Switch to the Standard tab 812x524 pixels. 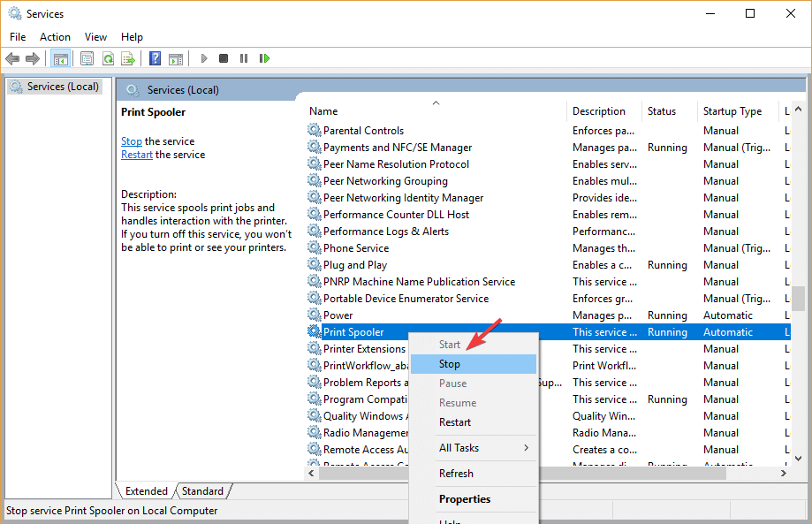tap(202, 490)
